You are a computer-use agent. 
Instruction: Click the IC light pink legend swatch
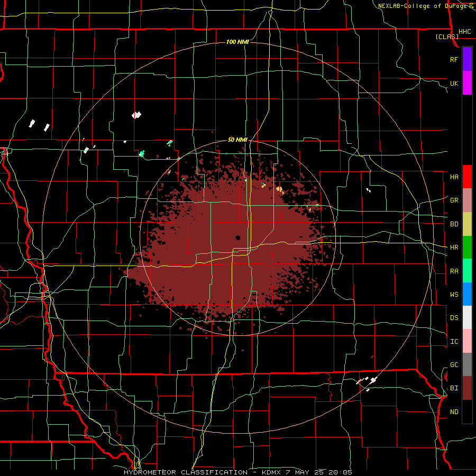(x=467, y=341)
